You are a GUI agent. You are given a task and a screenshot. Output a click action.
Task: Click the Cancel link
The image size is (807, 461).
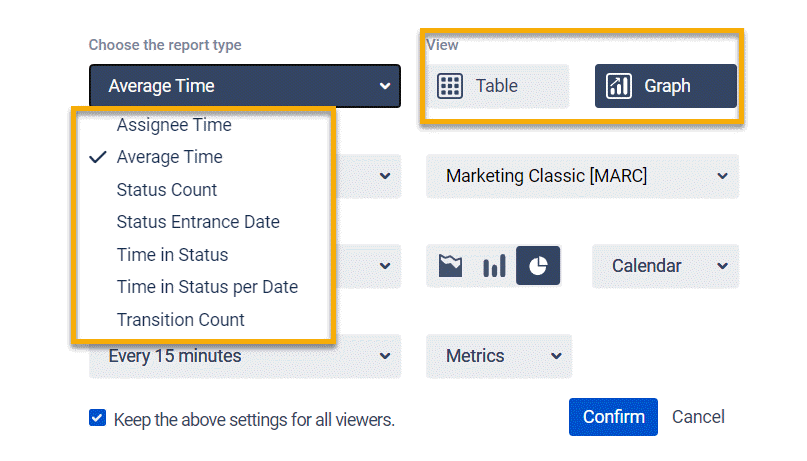[x=698, y=417]
